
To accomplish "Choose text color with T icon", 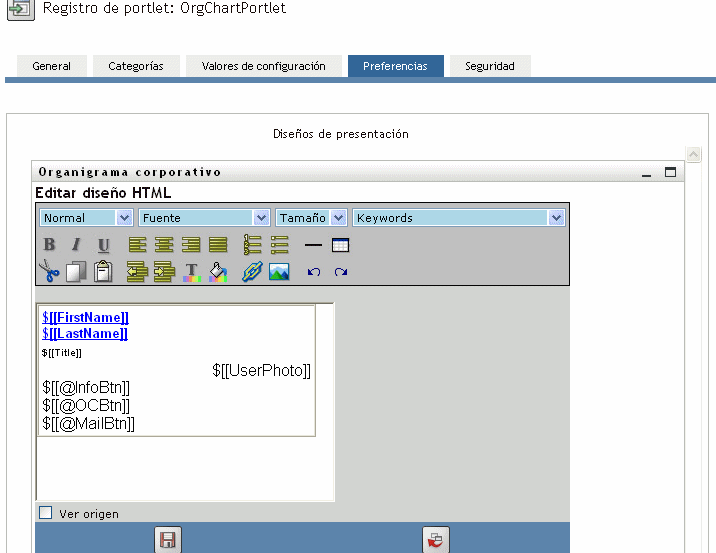I will pos(192,272).
